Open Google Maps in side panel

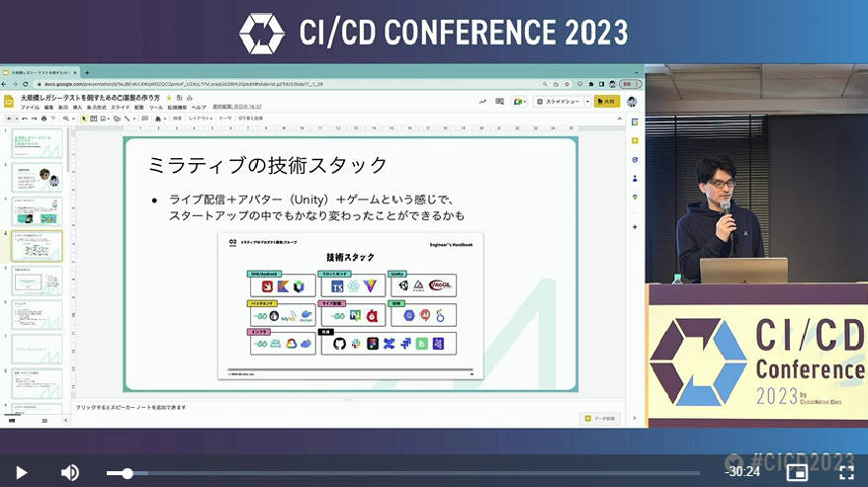(635, 197)
